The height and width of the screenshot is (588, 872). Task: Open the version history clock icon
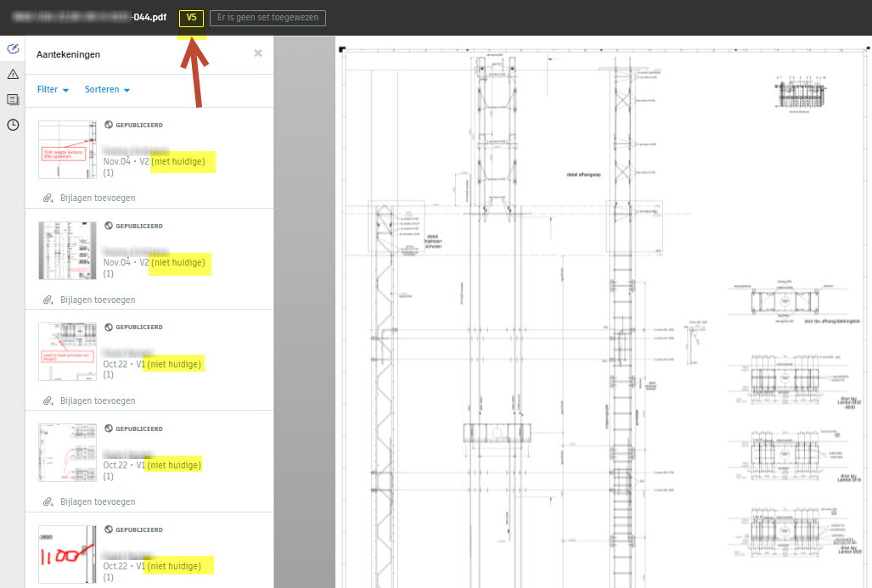13,125
